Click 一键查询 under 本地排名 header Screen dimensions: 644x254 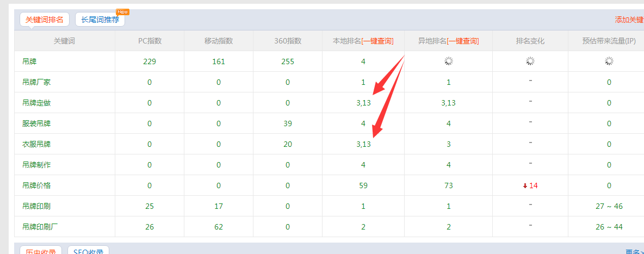click(x=377, y=41)
